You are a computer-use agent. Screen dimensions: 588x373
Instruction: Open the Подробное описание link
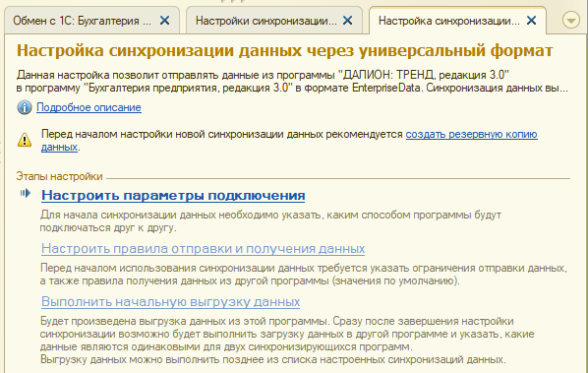tap(88, 107)
